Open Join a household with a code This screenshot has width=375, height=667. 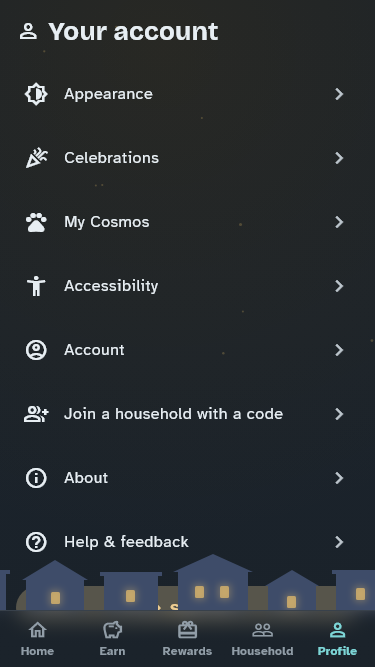pos(184,414)
